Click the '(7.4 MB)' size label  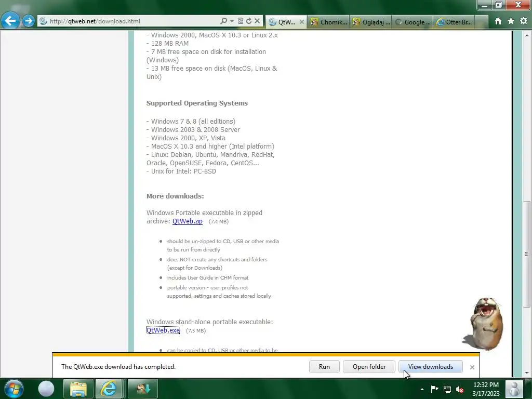click(x=219, y=221)
